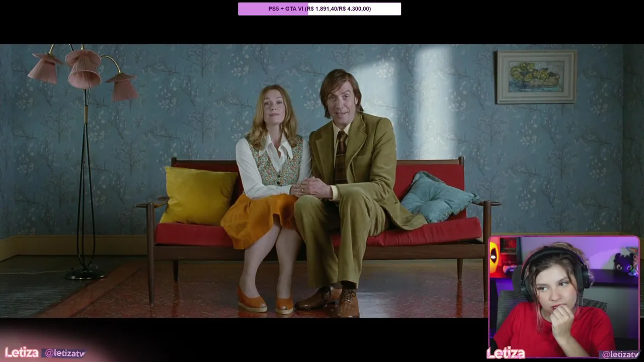The width and height of the screenshot is (644, 362).
Task: Click the PS5 + GTA VI donation goal bar
Action: point(319,9)
